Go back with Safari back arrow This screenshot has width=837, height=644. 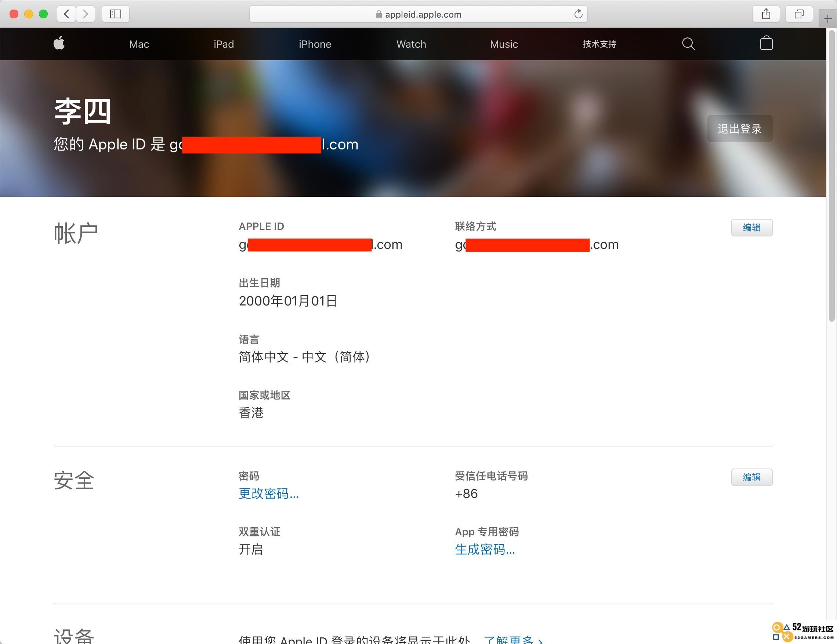click(x=67, y=14)
